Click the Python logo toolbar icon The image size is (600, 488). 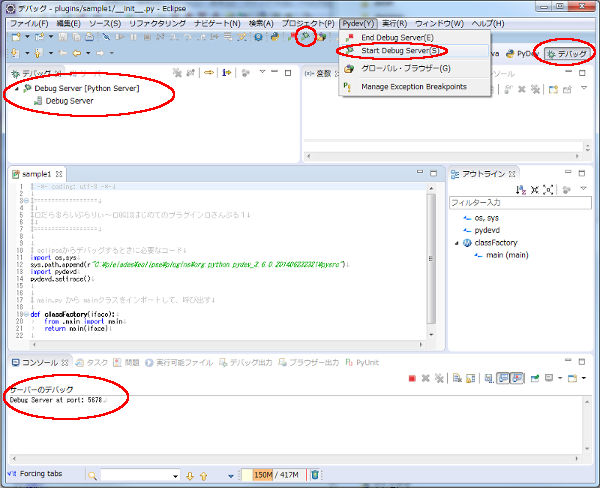click(x=274, y=37)
